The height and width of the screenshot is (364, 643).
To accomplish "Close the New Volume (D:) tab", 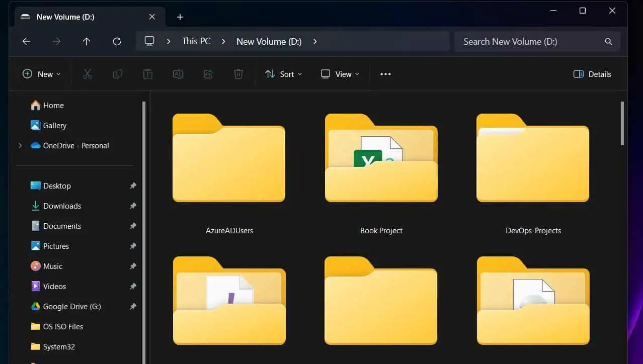I will (x=152, y=17).
